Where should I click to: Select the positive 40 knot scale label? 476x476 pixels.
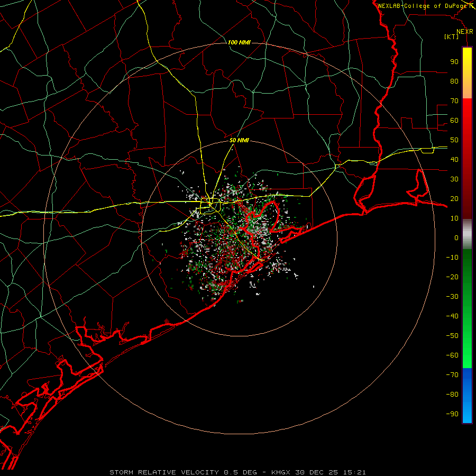(x=454, y=159)
